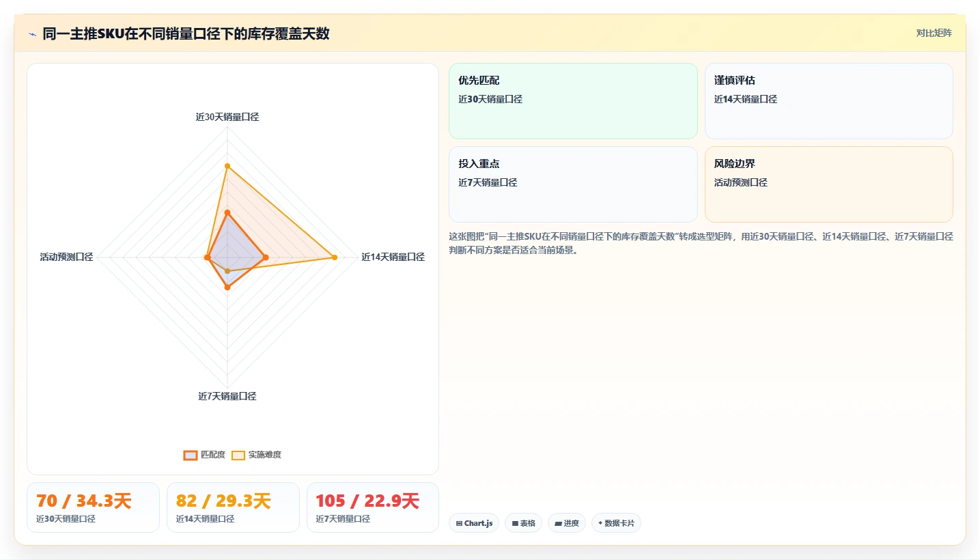Click the lightning icon beside the header title

32,33
